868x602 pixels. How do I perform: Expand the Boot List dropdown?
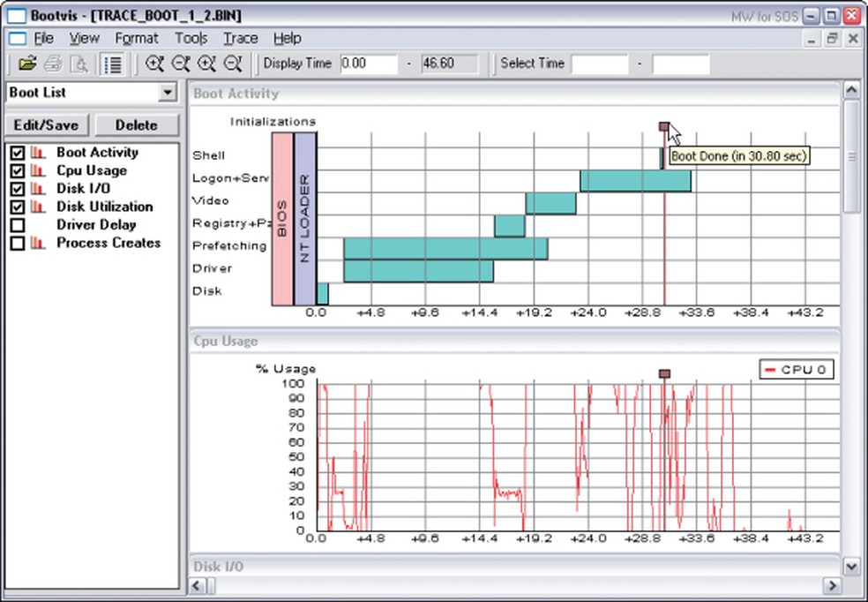(x=168, y=93)
